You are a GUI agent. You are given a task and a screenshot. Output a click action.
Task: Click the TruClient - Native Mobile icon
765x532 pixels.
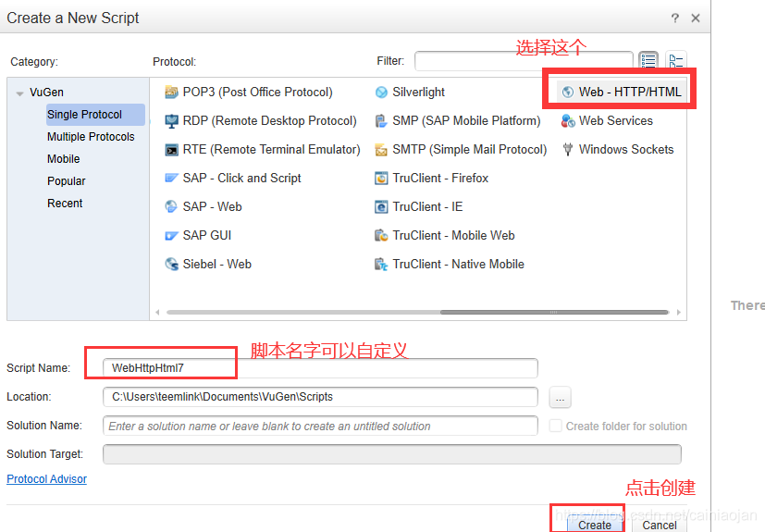(381, 264)
